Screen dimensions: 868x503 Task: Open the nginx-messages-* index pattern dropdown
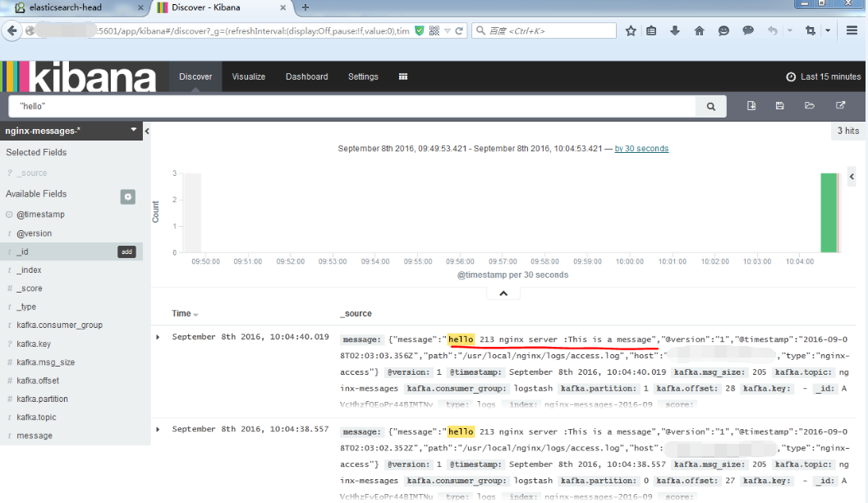[71, 131]
